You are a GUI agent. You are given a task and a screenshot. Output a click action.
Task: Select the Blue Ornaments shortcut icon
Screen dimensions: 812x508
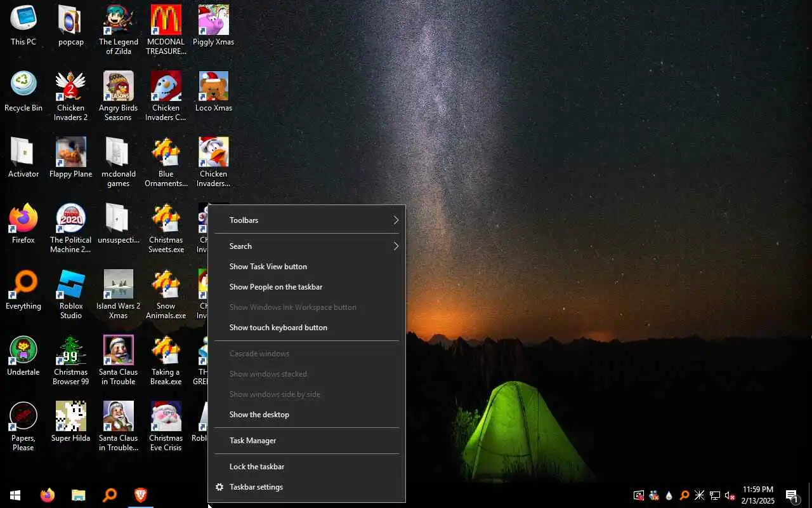pyautogui.click(x=166, y=163)
